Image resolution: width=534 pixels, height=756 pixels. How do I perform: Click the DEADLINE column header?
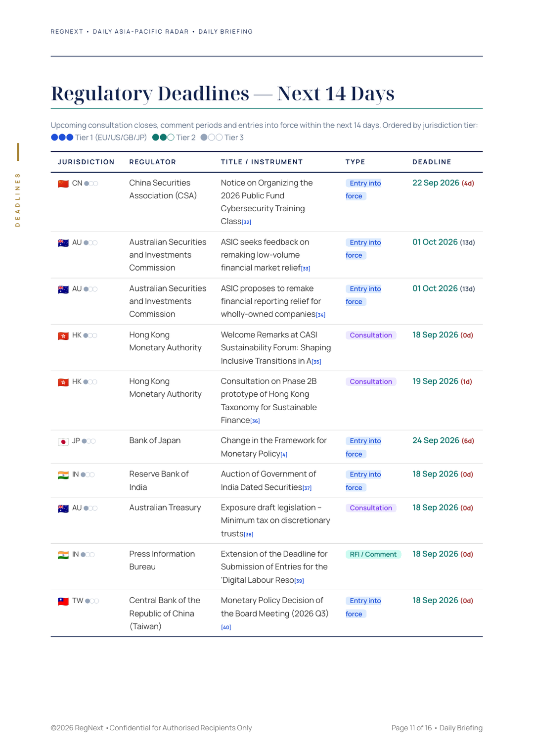tap(432, 162)
